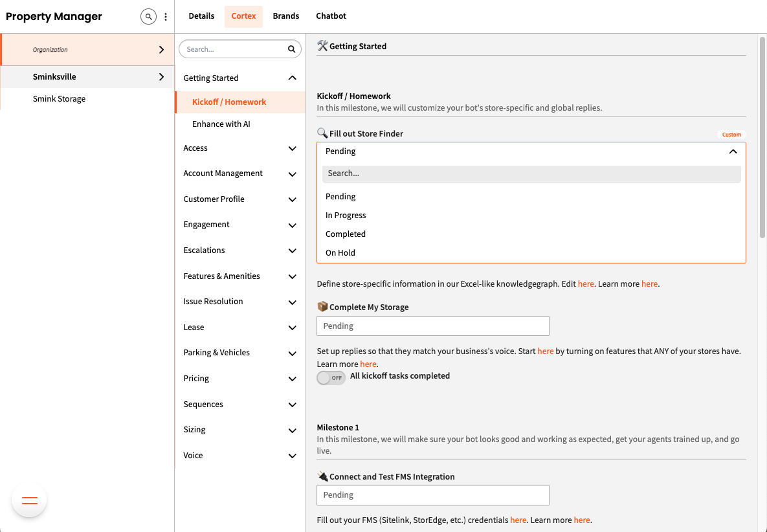Open Enhance with AI in sidebar
This screenshot has width=767, height=532.
click(x=221, y=124)
